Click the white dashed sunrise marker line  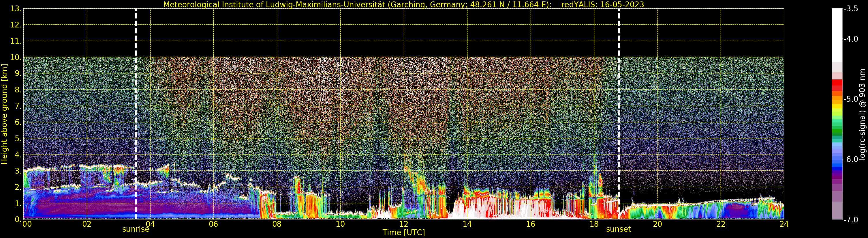point(136,114)
